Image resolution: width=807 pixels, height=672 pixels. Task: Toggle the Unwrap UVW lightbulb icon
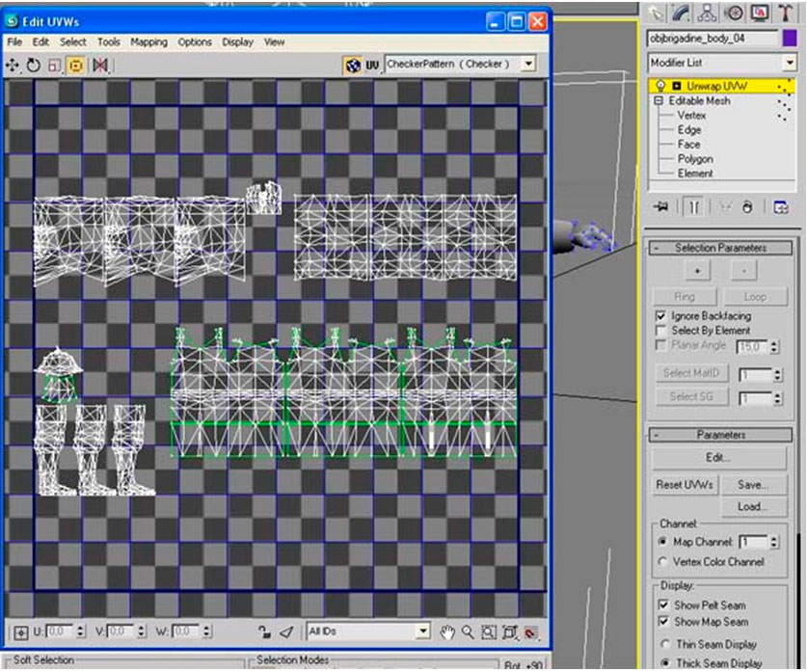click(x=660, y=86)
